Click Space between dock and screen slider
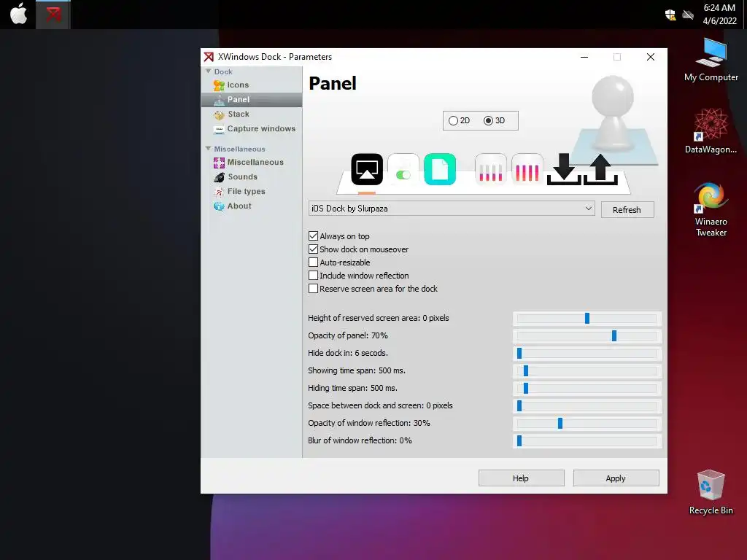This screenshot has height=560, width=747. click(587, 406)
